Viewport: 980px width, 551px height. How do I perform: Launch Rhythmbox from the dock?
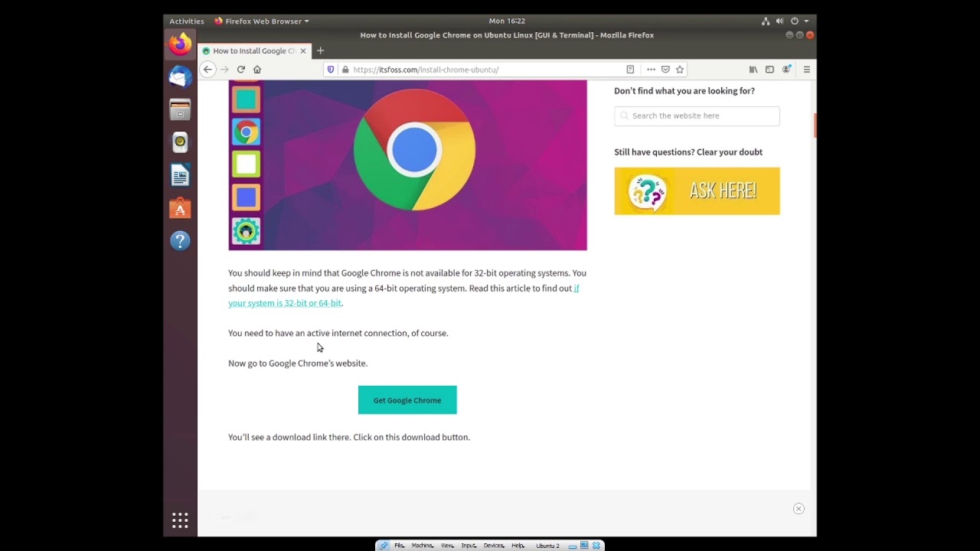pyautogui.click(x=180, y=142)
